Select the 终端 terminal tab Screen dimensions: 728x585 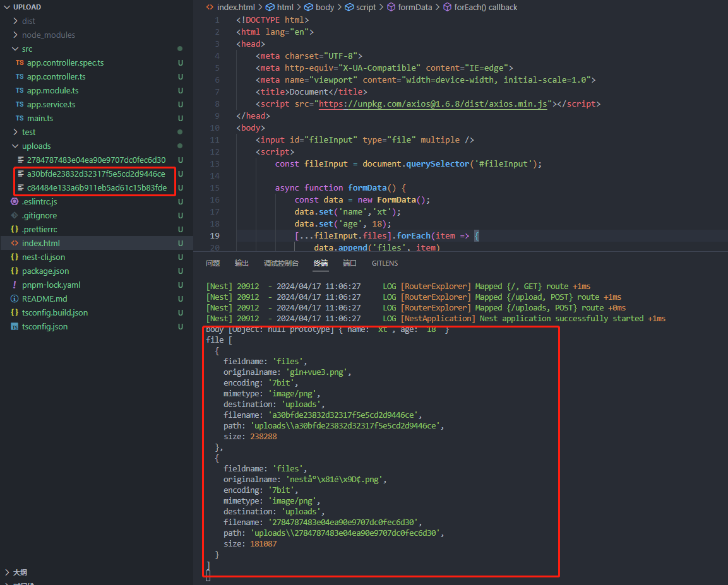coord(321,263)
